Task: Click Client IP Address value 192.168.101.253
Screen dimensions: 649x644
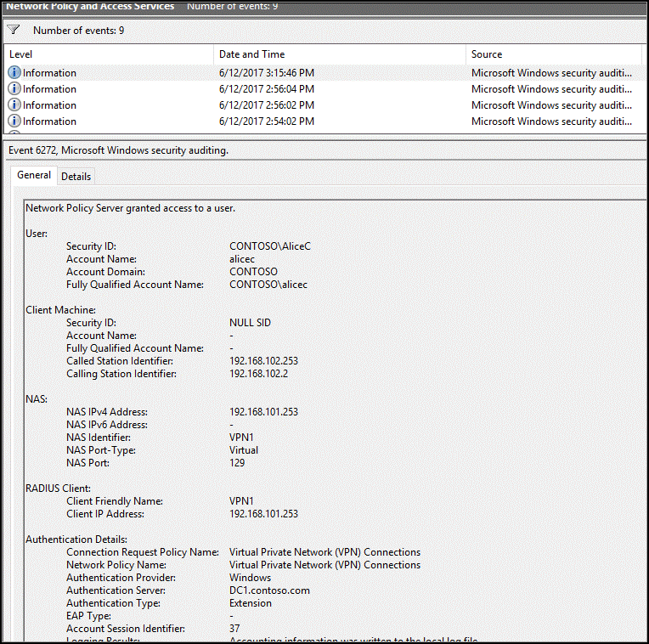Action: 263,514
